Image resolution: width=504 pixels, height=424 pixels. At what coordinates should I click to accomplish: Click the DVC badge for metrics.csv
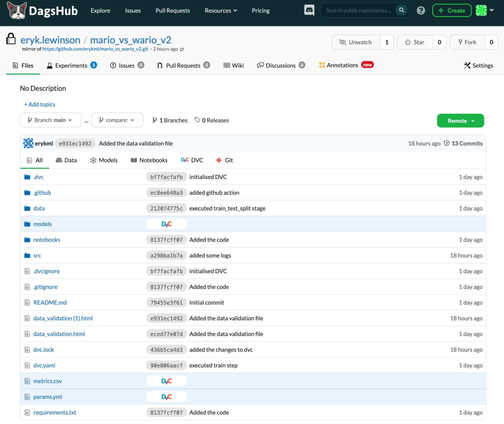pos(166,381)
